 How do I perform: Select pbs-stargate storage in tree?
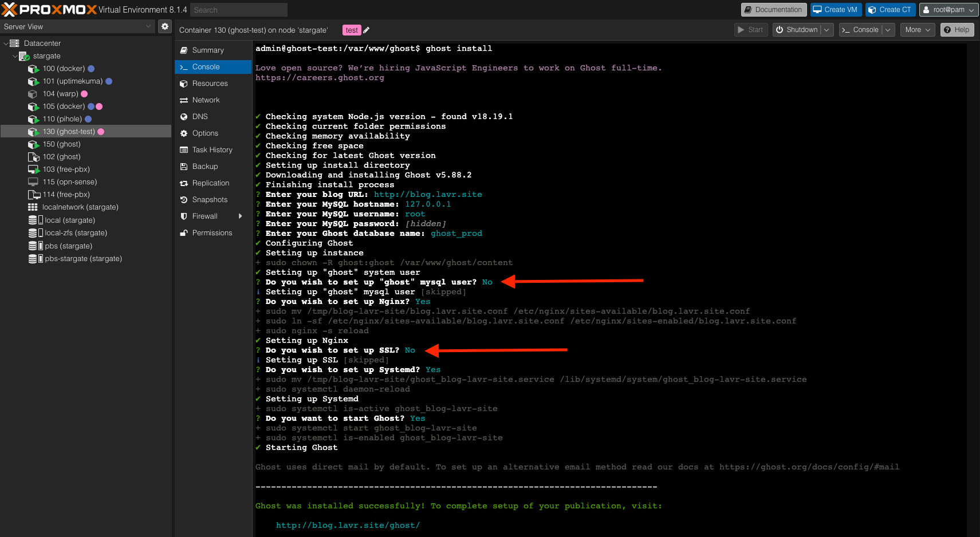point(83,259)
